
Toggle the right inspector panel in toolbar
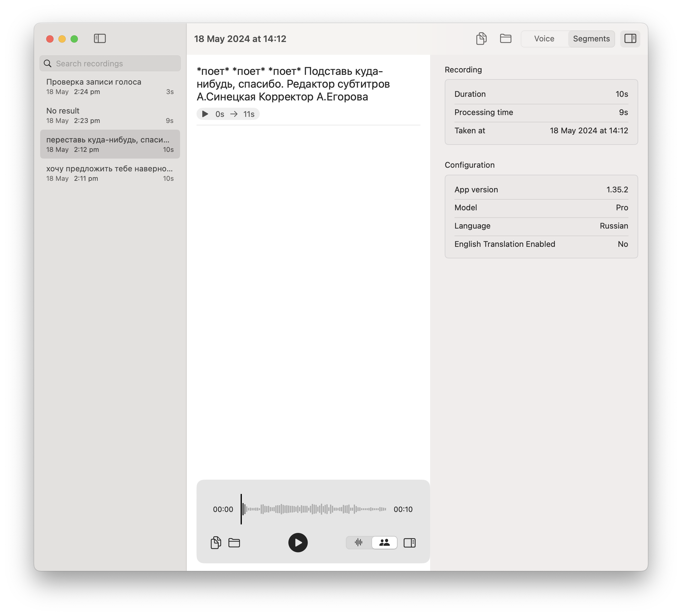click(x=630, y=39)
